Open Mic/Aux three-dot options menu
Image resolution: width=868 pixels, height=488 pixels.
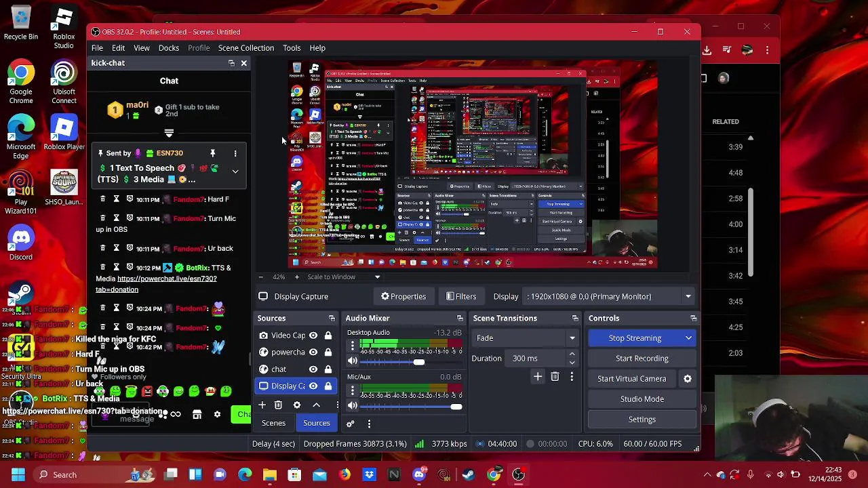coord(352,390)
